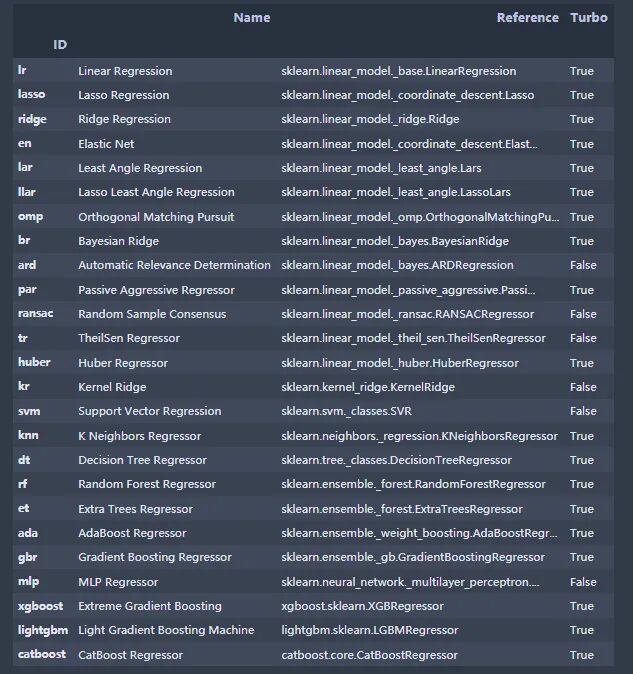The height and width of the screenshot is (674, 633).
Task: Select the 'mlp' row ID
Action: (28, 582)
